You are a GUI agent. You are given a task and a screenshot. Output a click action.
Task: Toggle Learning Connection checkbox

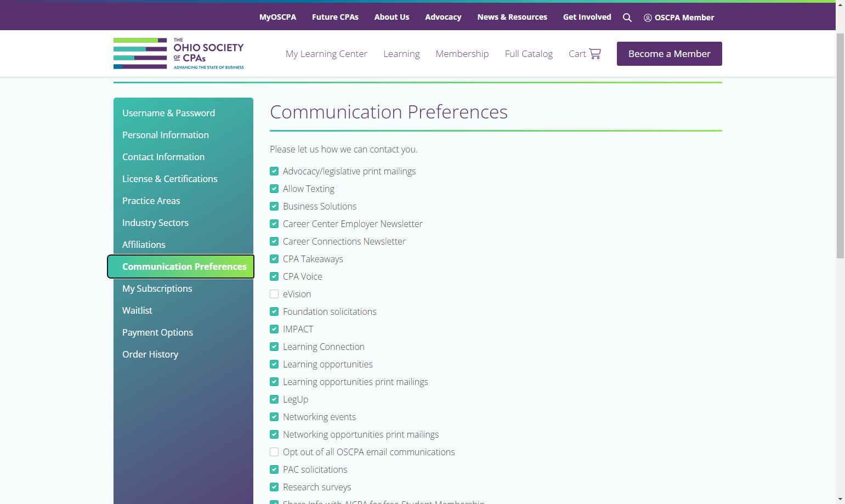click(x=274, y=347)
